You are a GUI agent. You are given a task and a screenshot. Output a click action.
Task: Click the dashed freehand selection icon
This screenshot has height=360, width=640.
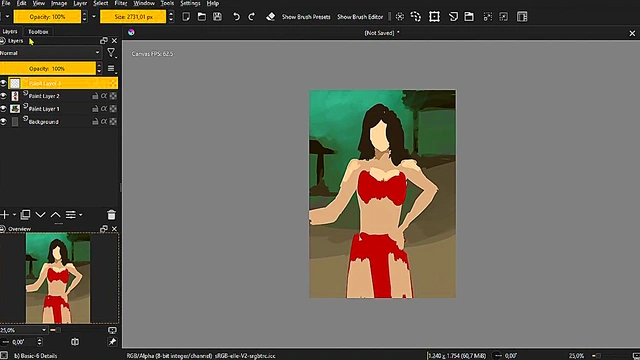(416, 17)
